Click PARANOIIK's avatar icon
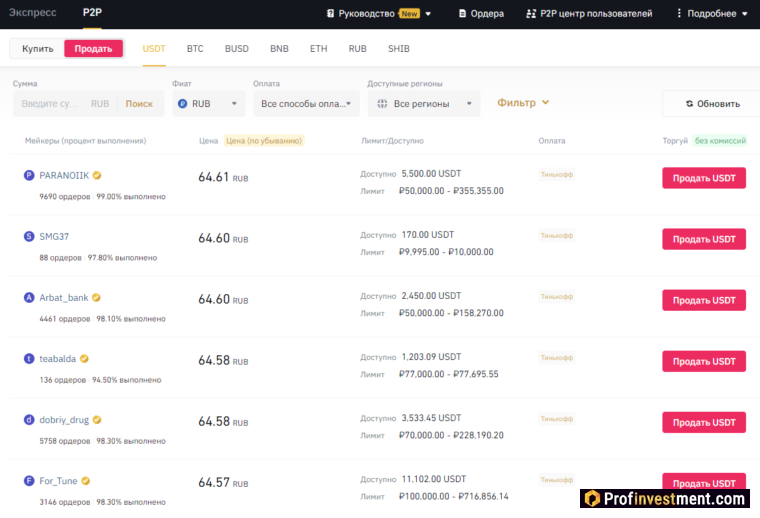The image size is (760, 518). pos(29,175)
